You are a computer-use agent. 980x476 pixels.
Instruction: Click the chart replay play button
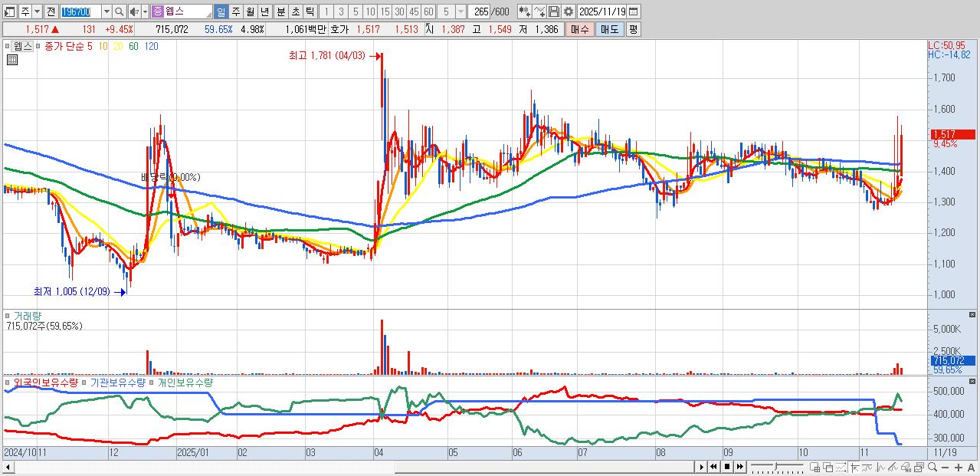point(701,467)
